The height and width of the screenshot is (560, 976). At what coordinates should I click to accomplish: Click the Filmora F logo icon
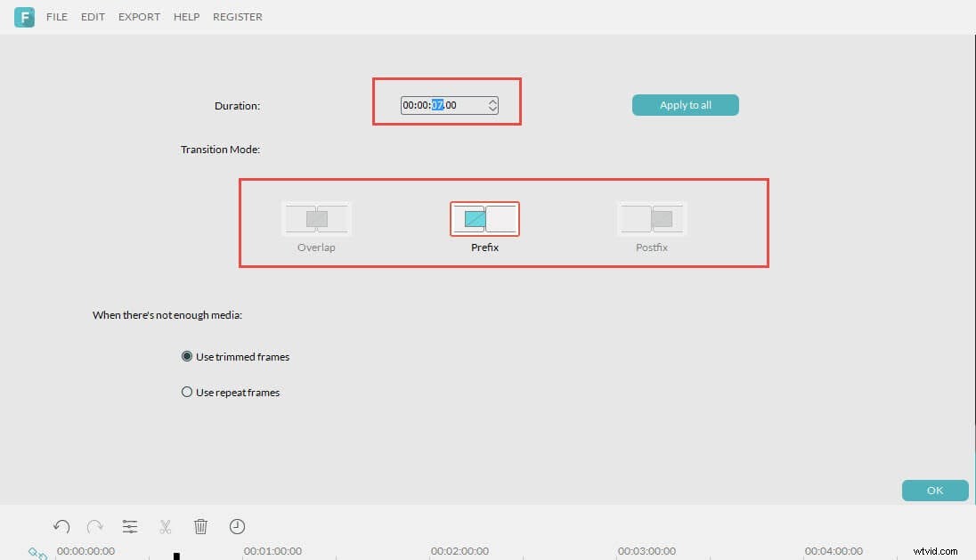click(24, 17)
